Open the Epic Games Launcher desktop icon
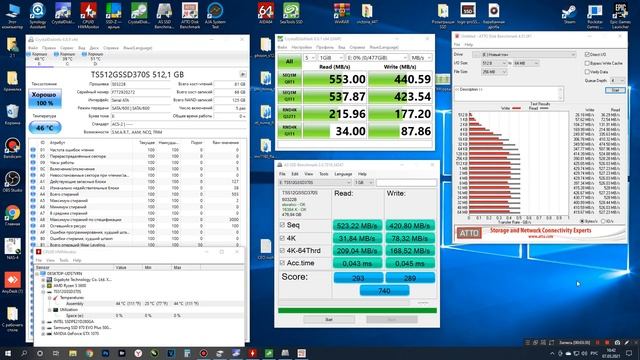 (x=620, y=16)
